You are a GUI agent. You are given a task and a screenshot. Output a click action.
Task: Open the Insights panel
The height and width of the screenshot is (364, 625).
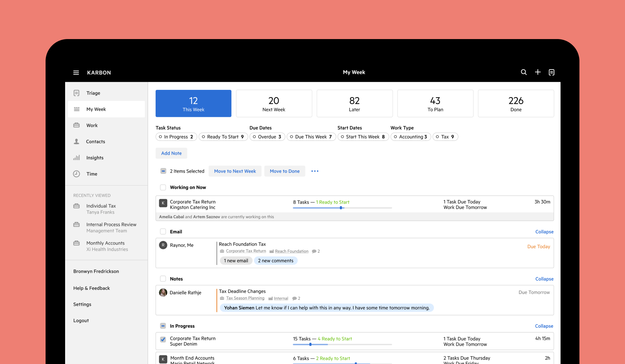(76, 158)
